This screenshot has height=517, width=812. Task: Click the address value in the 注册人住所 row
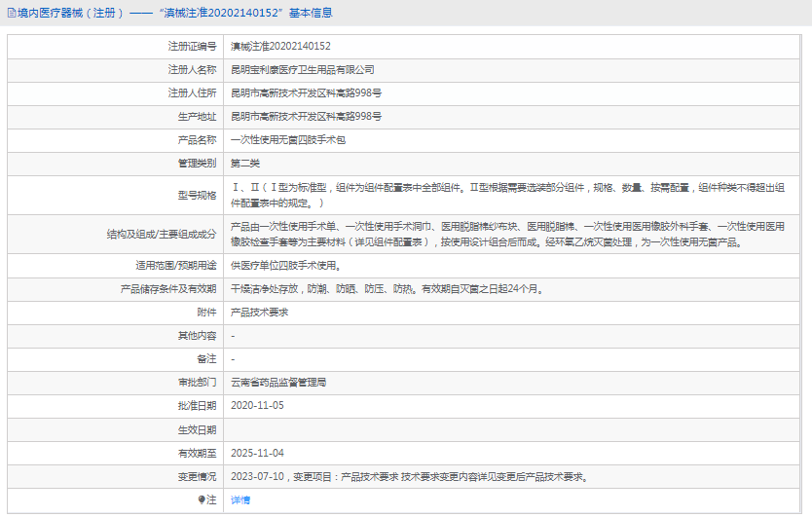coord(306,92)
